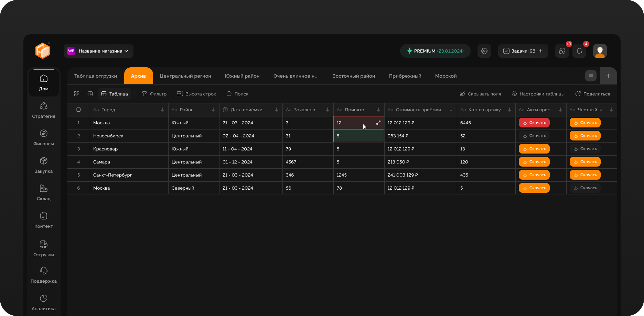The image size is (644, 316).
Task: Switch to the grid view icon in the toolbar
Action: coord(77,94)
